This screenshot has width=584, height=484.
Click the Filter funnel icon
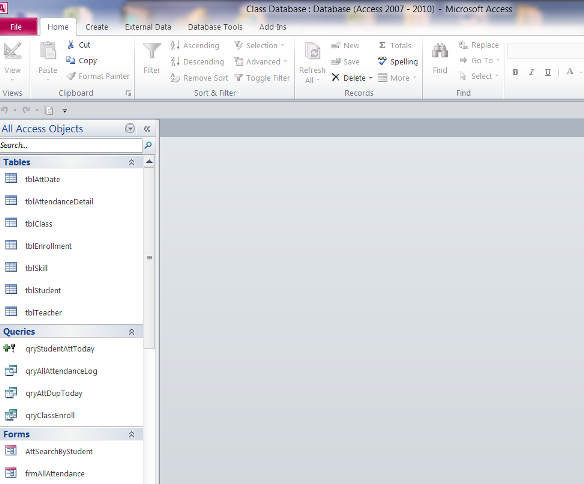pos(152,50)
